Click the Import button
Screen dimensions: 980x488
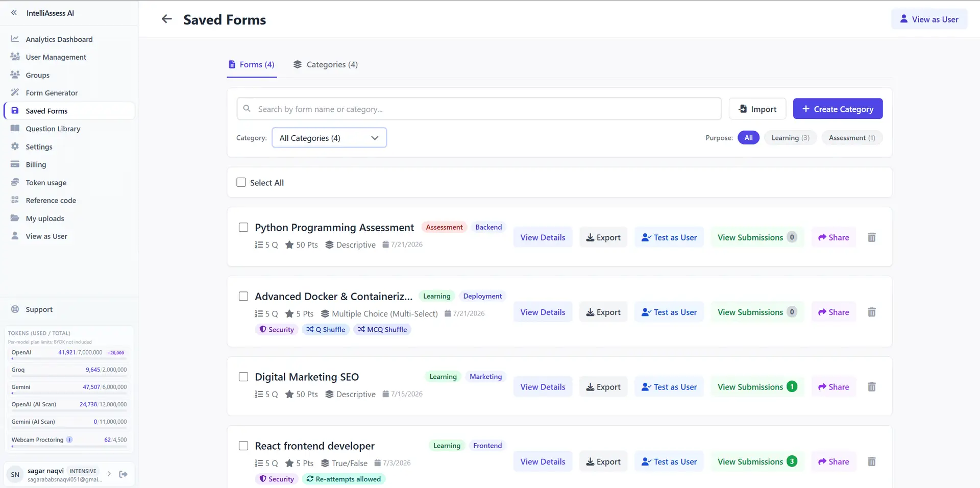(x=757, y=109)
